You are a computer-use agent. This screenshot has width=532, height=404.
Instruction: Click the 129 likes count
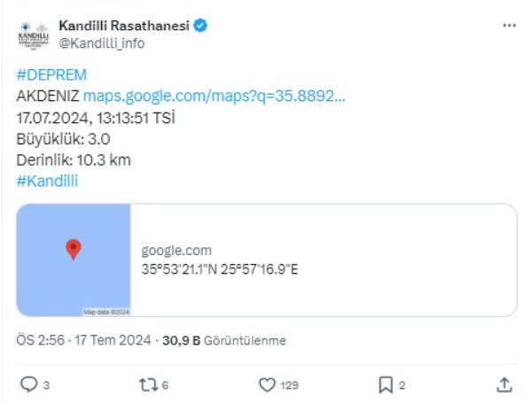289,385
